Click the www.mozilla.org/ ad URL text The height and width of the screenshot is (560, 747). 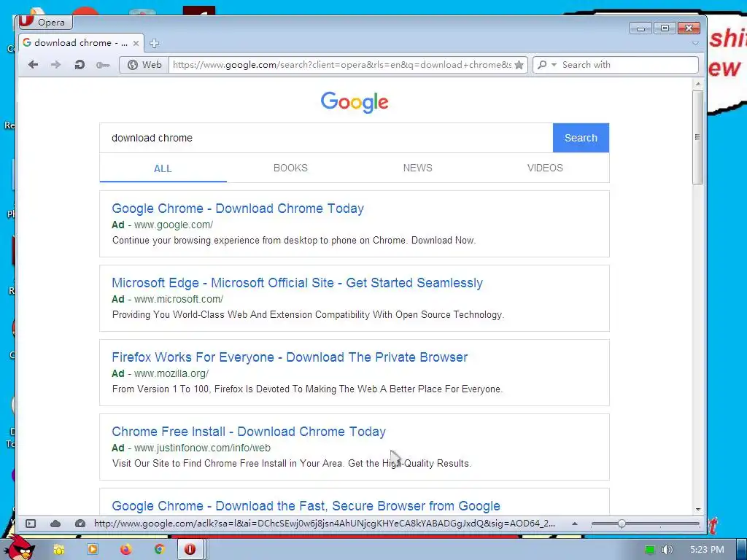tap(171, 373)
